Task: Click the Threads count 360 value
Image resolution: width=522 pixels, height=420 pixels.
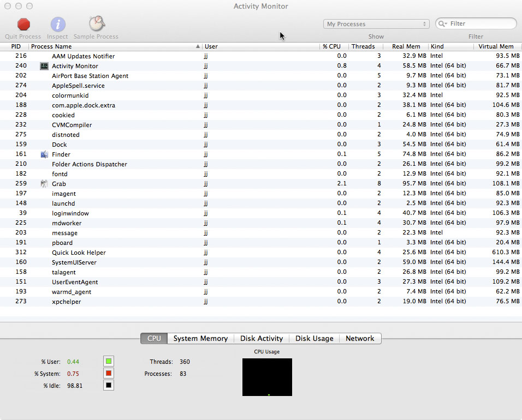Action: [185, 362]
